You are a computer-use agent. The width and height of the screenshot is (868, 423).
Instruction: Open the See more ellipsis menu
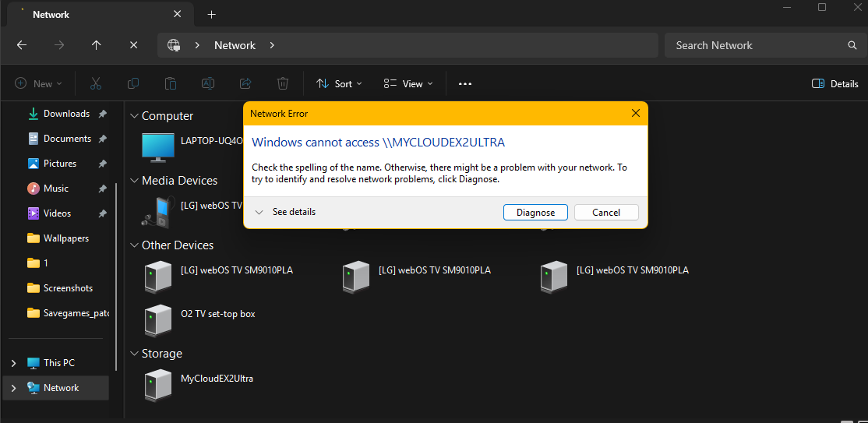tap(465, 83)
